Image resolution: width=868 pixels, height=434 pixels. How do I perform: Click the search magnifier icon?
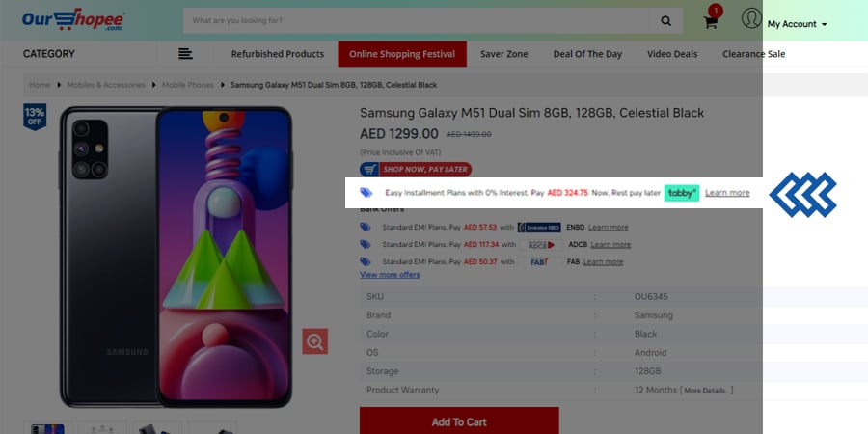pyautogui.click(x=665, y=21)
